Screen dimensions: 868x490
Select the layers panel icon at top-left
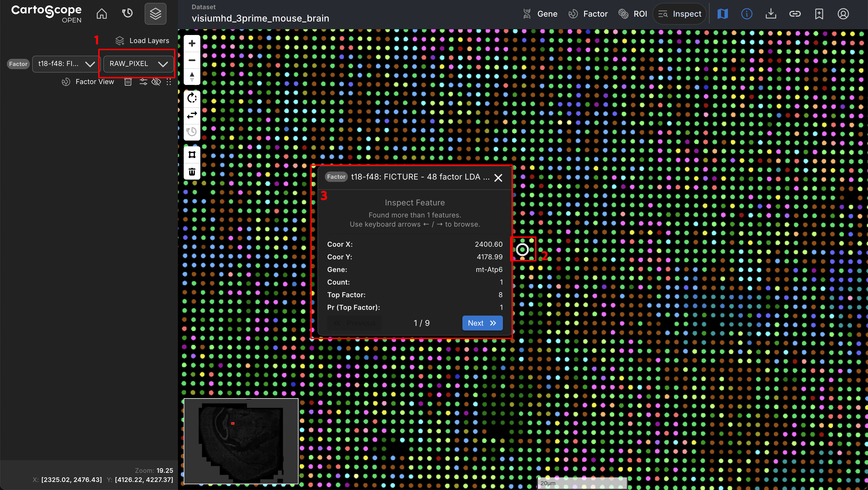point(155,13)
